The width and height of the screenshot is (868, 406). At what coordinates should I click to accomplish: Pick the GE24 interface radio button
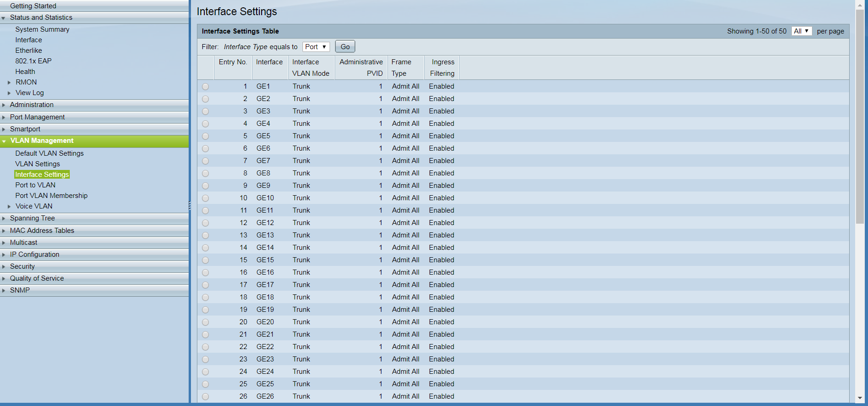click(205, 372)
